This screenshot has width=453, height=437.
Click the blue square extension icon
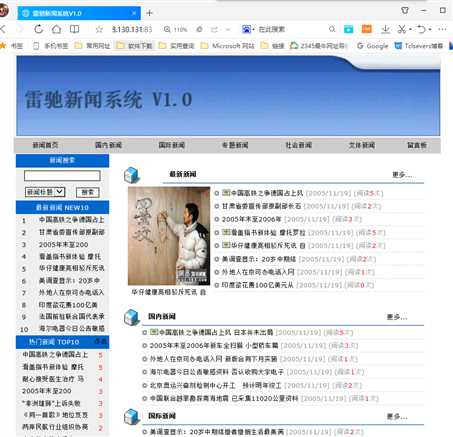coord(349,29)
